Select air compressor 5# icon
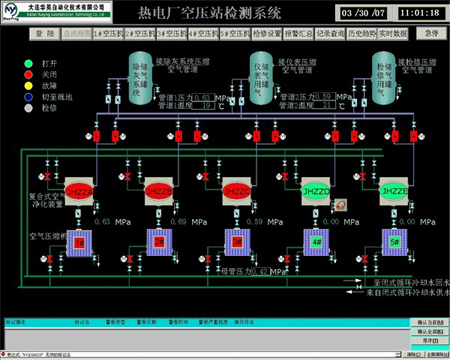450x360 pixels. pos(394,242)
